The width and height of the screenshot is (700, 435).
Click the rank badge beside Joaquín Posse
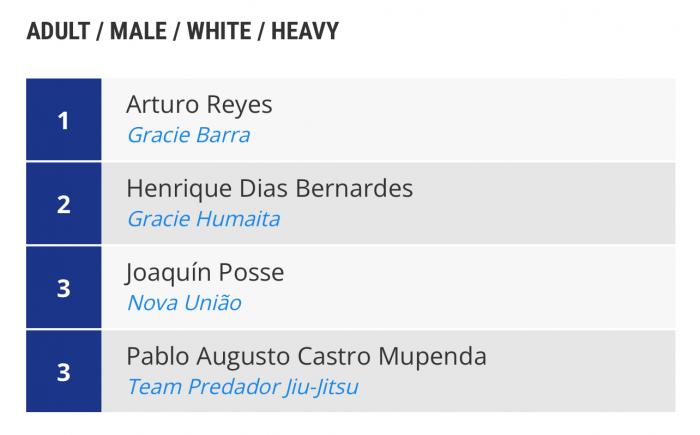64,288
